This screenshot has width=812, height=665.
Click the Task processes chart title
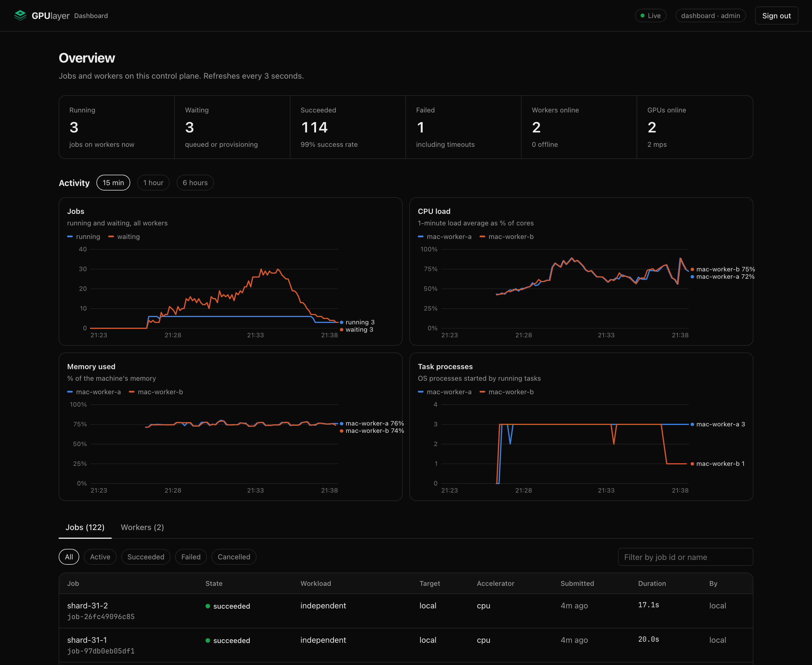pyautogui.click(x=445, y=367)
